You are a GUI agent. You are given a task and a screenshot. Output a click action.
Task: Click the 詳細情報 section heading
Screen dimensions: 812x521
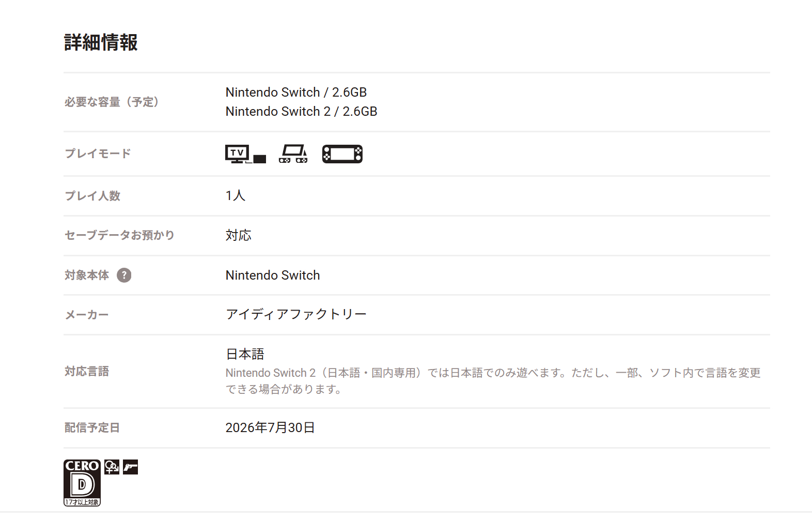(x=101, y=42)
